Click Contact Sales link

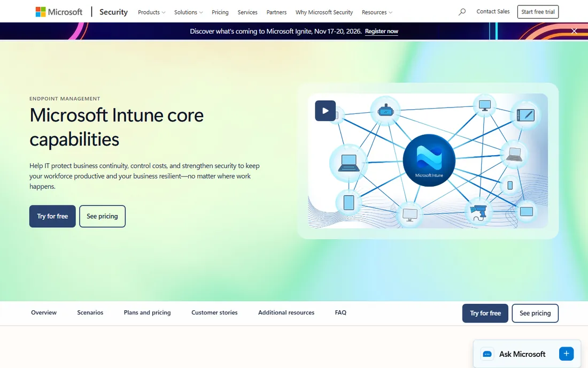pos(493,12)
